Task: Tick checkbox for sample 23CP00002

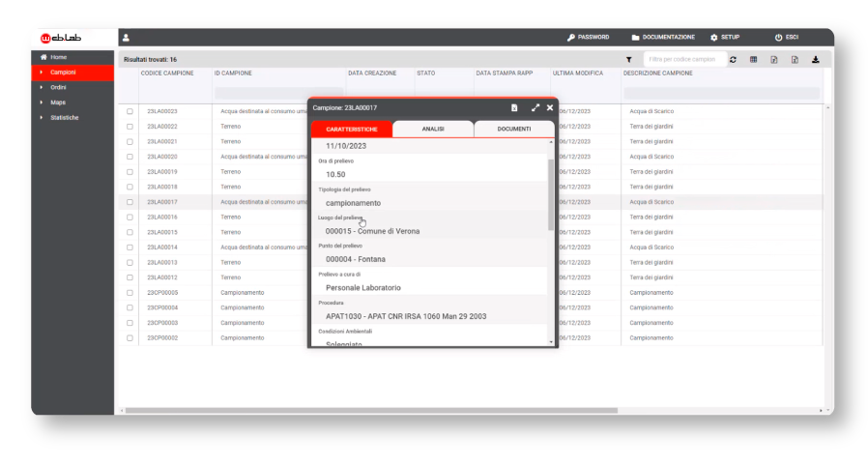Action: 130,337
